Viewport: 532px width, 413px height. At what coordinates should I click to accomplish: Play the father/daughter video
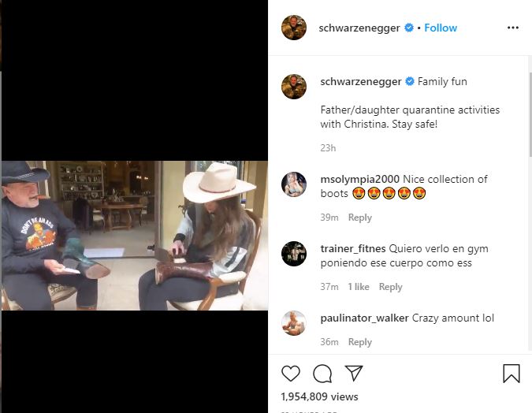click(x=135, y=236)
